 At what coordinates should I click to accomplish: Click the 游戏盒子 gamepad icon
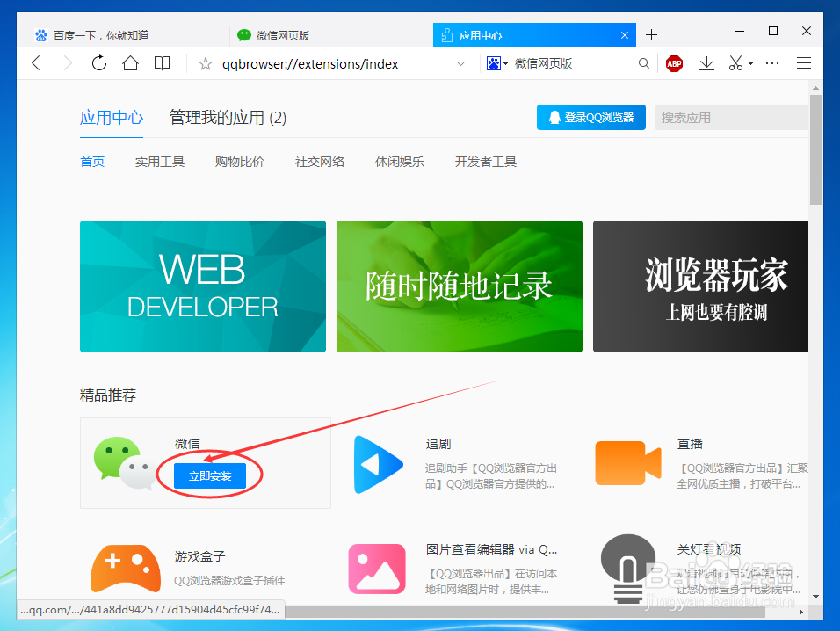coord(126,569)
